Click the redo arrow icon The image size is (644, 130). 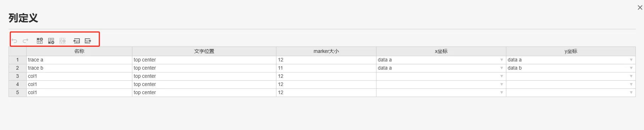(26, 41)
